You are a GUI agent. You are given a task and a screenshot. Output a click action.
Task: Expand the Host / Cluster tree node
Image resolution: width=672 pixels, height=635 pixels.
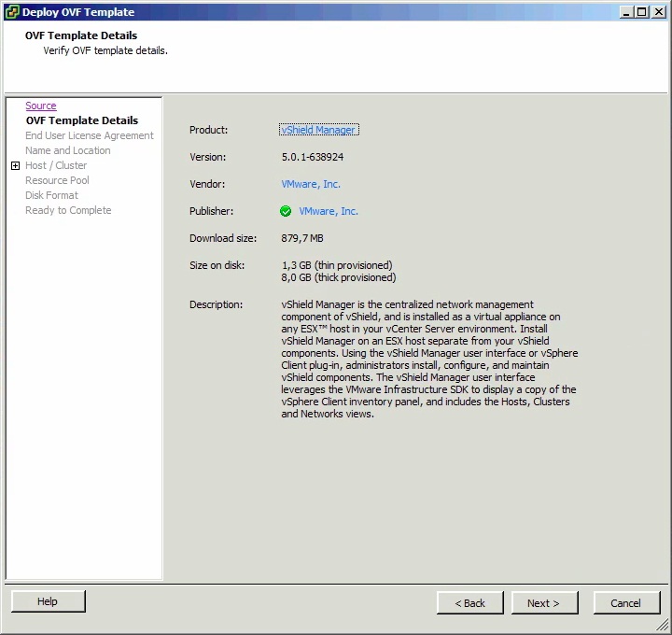coord(16,165)
